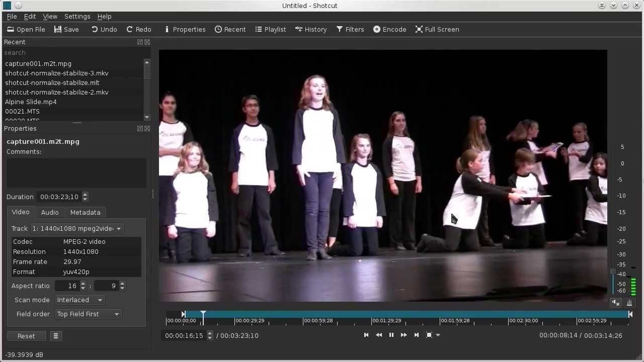Pause video playback

pyautogui.click(x=391, y=335)
